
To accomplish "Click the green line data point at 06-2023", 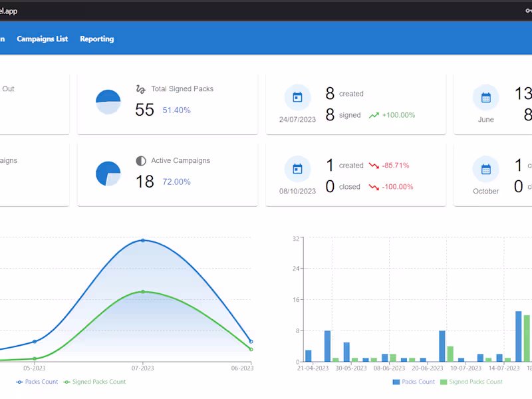I will (x=251, y=349).
